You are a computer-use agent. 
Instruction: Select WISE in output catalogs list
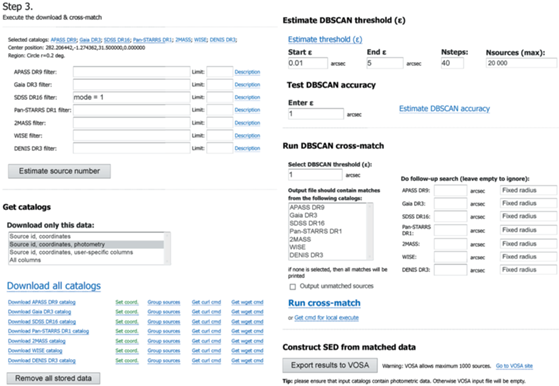tap(327, 247)
